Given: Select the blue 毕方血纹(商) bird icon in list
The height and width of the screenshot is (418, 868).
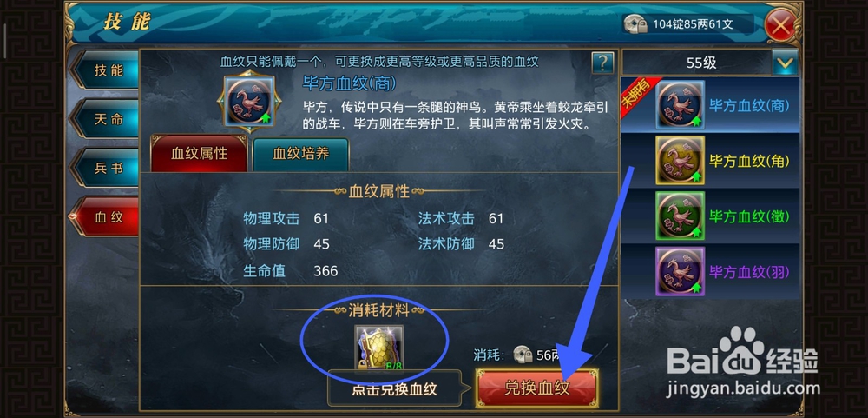Looking at the screenshot, I should pyautogui.click(x=680, y=105).
